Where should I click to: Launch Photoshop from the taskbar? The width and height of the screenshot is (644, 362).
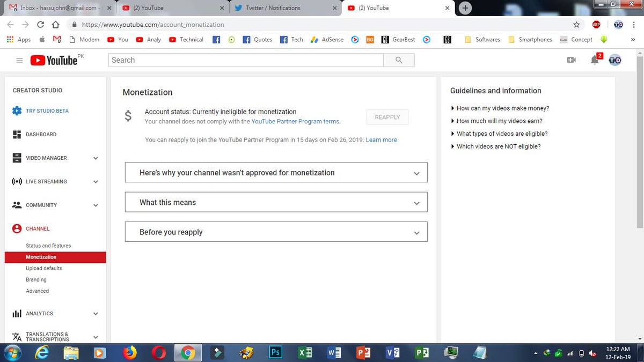(275, 352)
